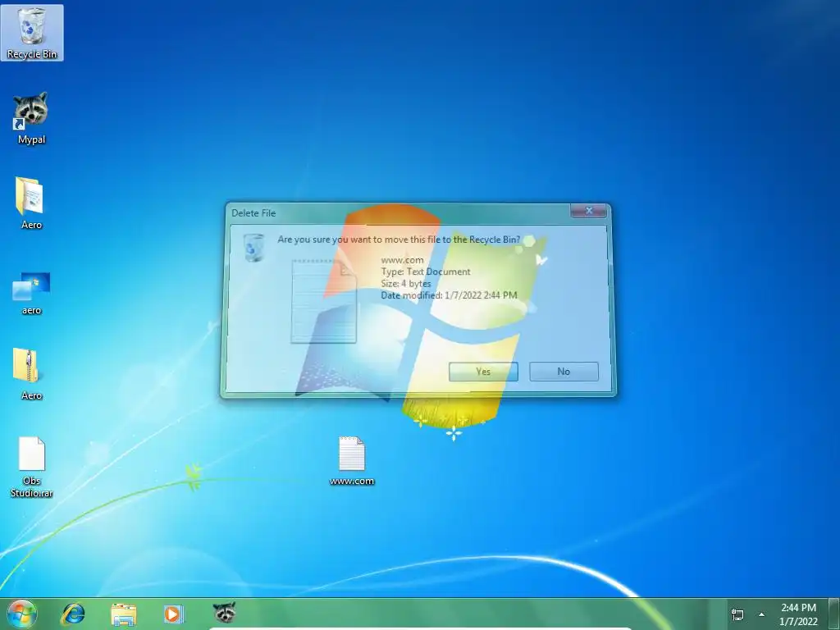Screen dimensions: 840x630
Task: Select the www.com text file on the desktop
Action: click(x=352, y=461)
